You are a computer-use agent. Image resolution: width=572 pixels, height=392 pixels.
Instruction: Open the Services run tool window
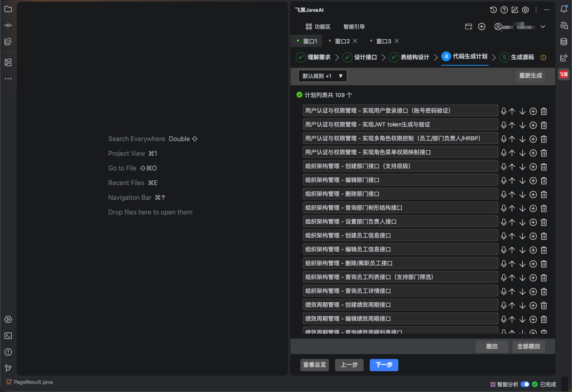8,319
